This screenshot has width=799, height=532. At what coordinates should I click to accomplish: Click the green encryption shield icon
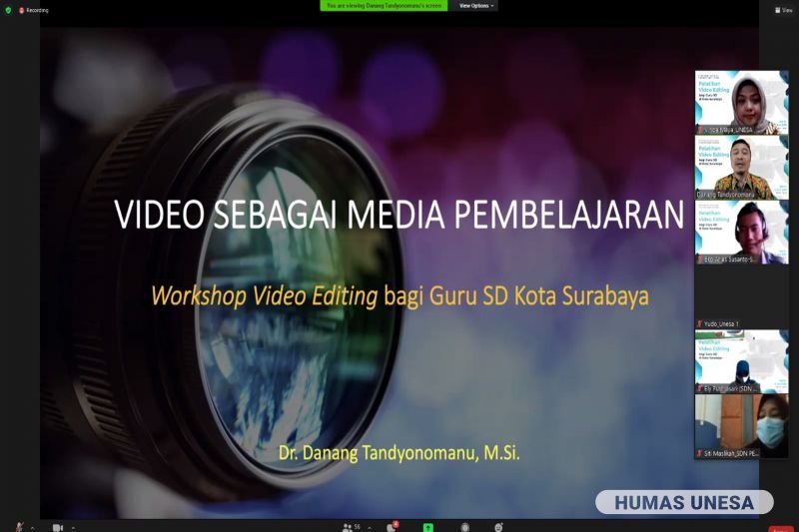[x=8, y=10]
